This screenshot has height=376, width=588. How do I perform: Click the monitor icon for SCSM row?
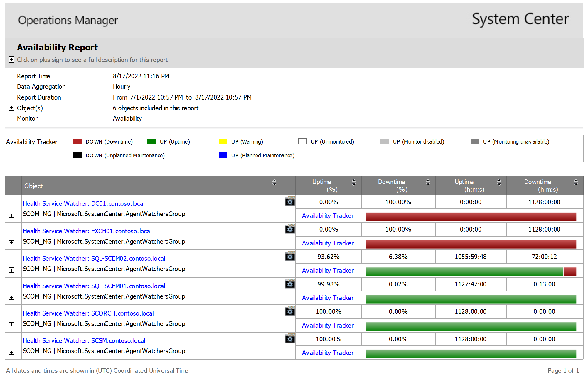point(290,338)
